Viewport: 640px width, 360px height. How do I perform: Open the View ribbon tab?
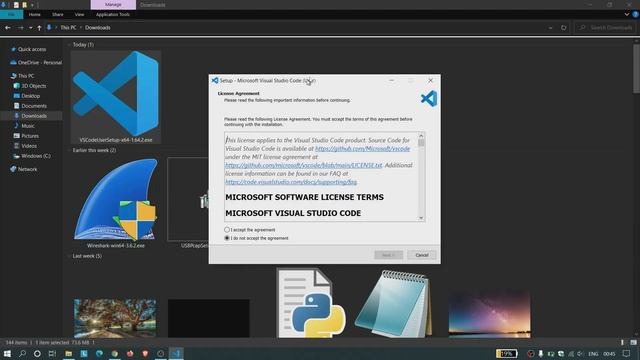coord(79,14)
